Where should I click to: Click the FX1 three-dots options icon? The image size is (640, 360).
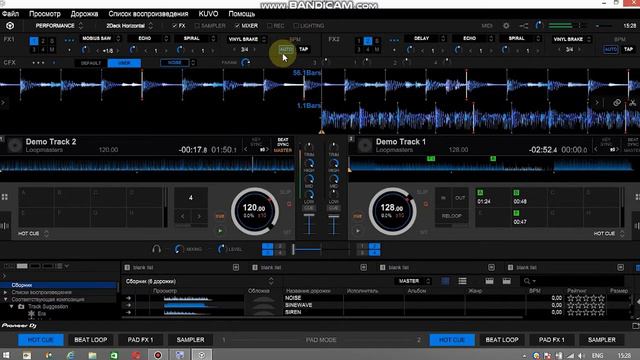69,40
